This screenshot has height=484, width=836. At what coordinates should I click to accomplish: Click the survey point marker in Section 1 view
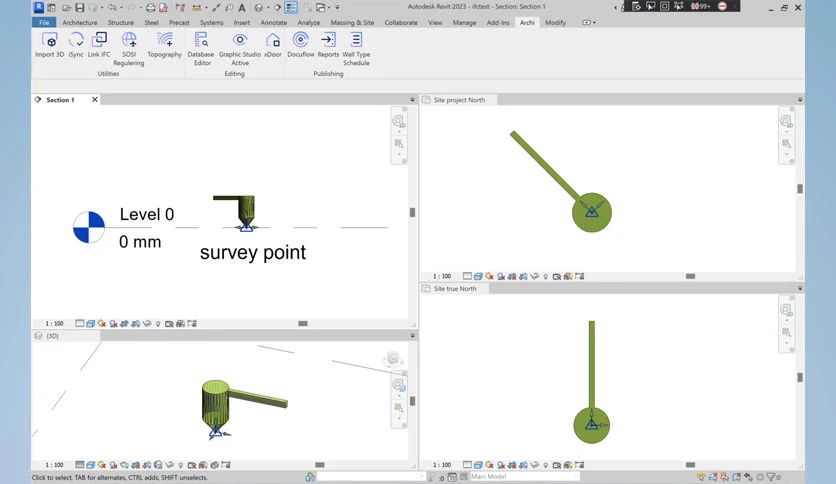(246, 226)
